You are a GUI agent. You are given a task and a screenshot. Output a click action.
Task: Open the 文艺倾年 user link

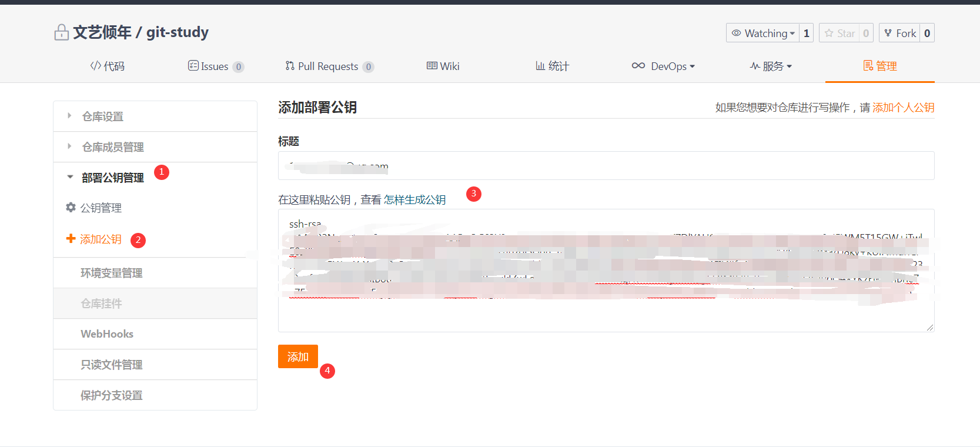(x=102, y=32)
